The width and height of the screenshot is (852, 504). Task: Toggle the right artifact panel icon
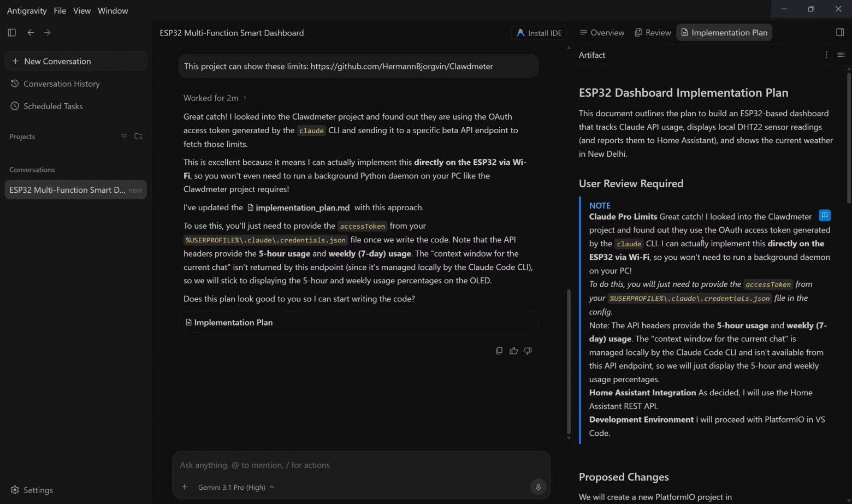[840, 33]
